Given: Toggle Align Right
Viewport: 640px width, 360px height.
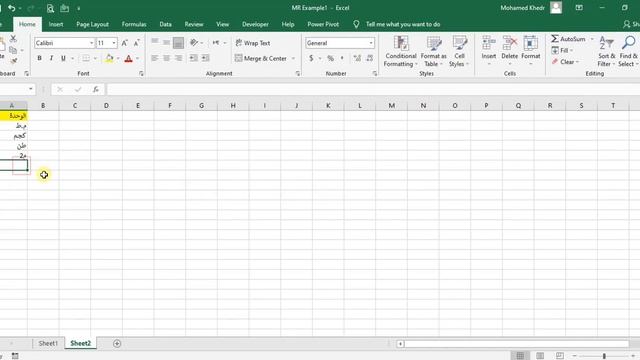Looking at the screenshot, I should (178, 58).
